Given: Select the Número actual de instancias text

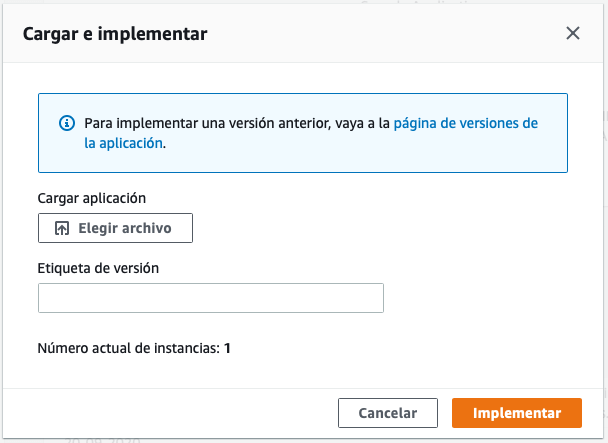Looking at the screenshot, I should point(129,348).
